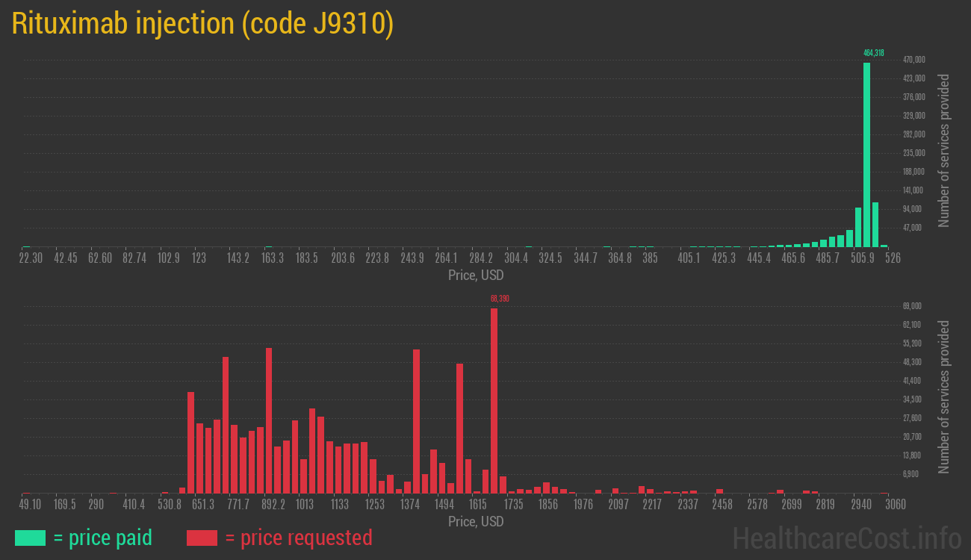Viewport: 971px width, 560px height.
Task: Click the 49.10 tick on the bottom x-axis
Action: [x=31, y=505]
